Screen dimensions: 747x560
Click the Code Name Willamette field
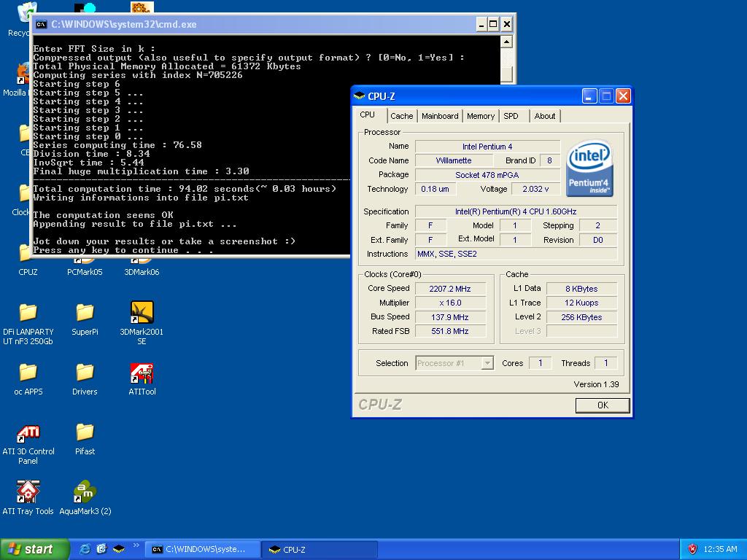[454, 160]
